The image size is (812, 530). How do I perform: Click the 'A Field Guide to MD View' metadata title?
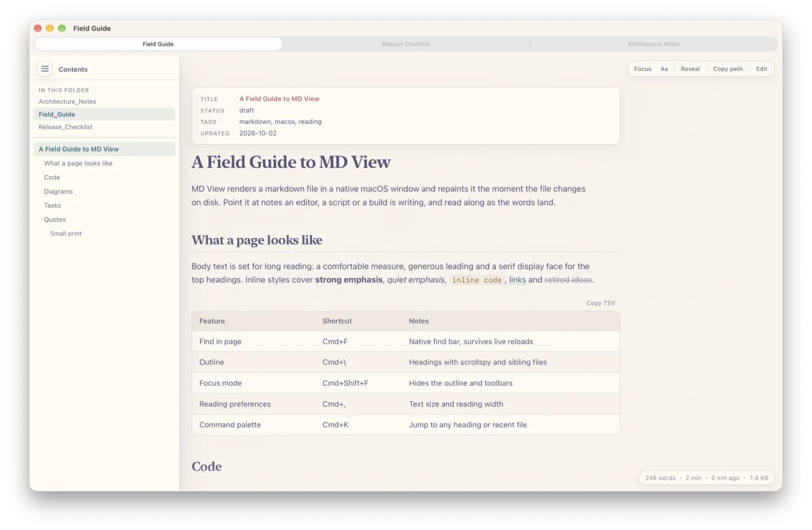(x=279, y=99)
